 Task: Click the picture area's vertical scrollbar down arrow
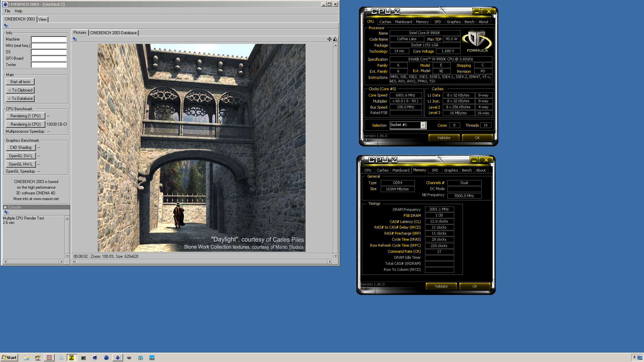click(335, 256)
